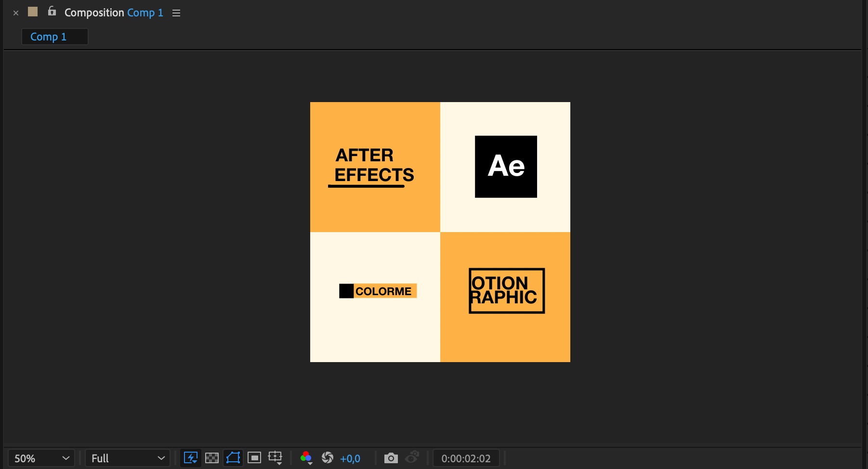The height and width of the screenshot is (469, 868).
Task: Toggle the Region of Interest icon
Action: pyautogui.click(x=254, y=457)
